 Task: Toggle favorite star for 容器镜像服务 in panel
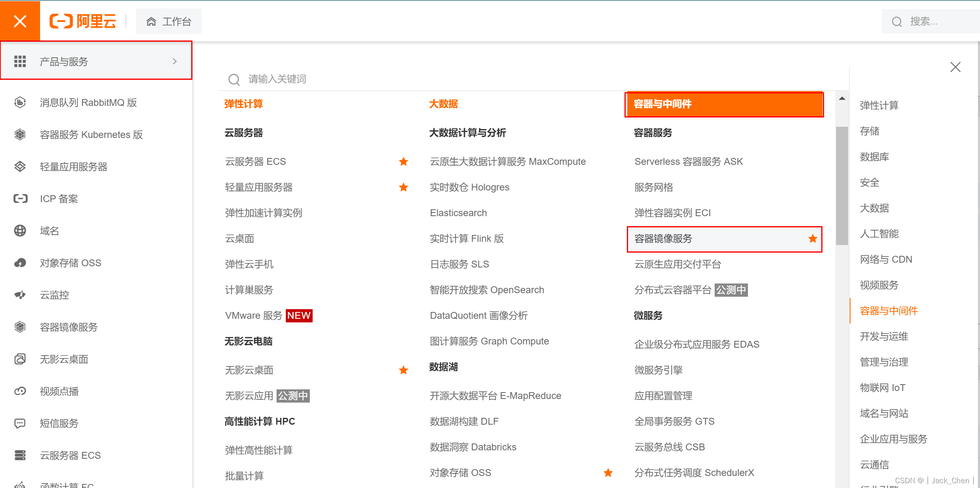pyautogui.click(x=813, y=239)
